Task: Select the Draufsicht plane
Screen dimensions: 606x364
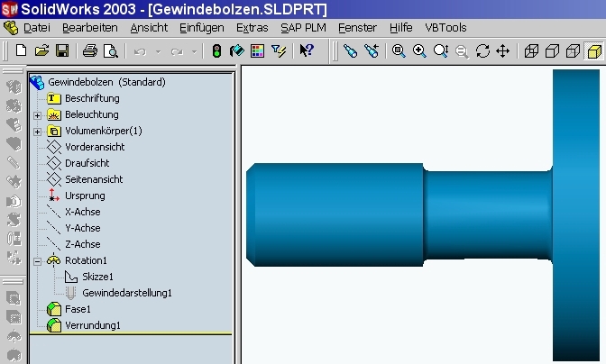Action: (x=87, y=163)
